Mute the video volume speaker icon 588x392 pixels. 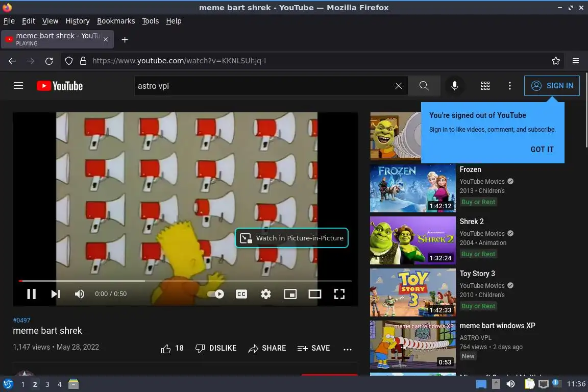point(79,293)
